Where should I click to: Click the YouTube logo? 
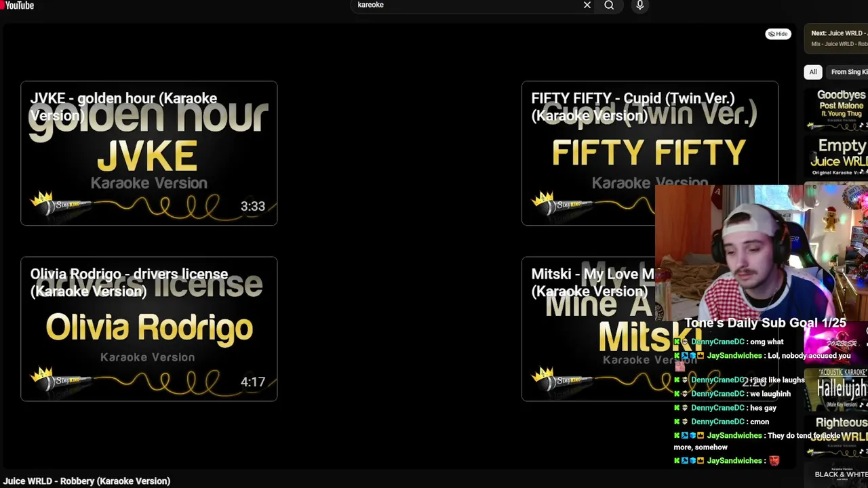click(17, 5)
